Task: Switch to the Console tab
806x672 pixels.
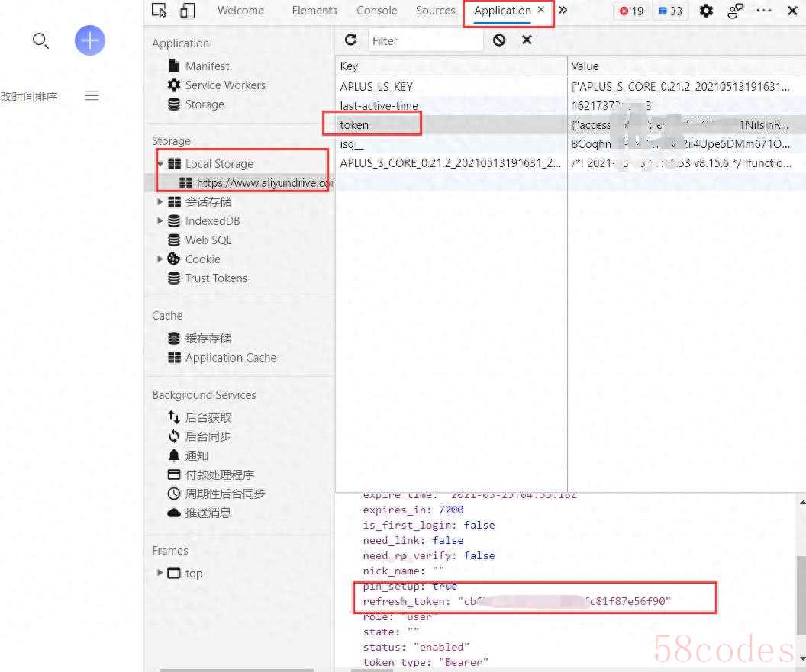Action: tap(376, 11)
